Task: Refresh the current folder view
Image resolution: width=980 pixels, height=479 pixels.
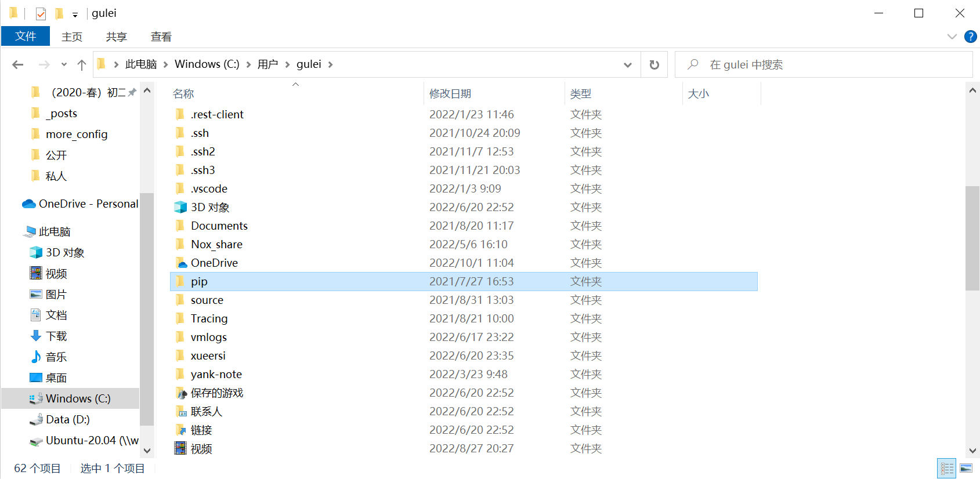Action: (654, 64)
